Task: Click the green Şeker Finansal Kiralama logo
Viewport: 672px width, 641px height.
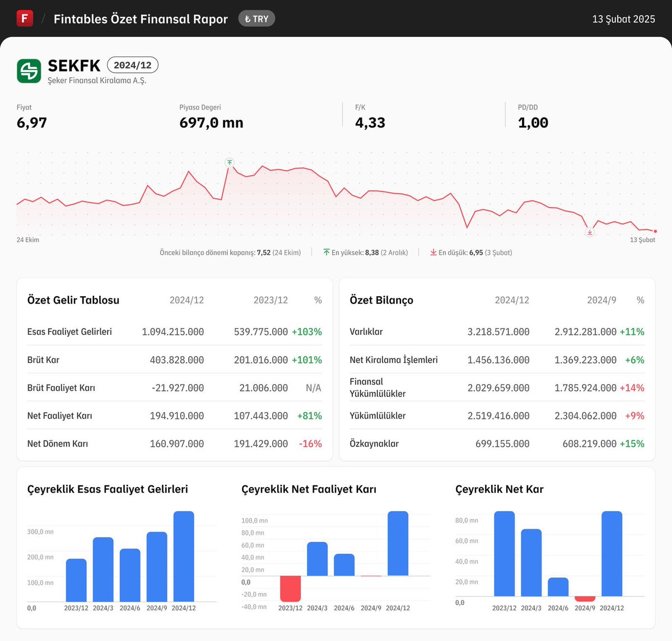Action: coord(29,71)
